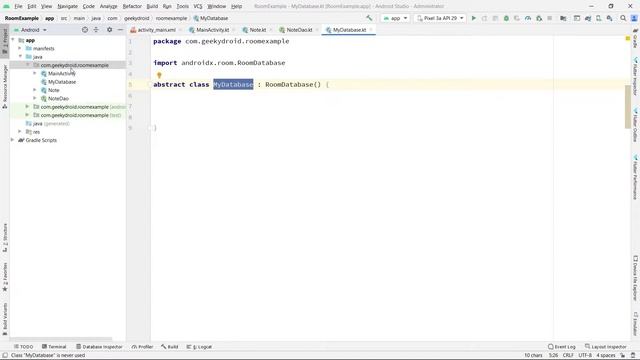Click the user account avatar icon
The image size is (640, 360).
(634, 18)
